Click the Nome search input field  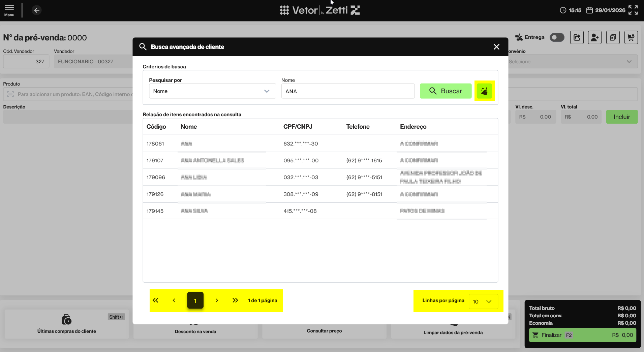(347, 91)
